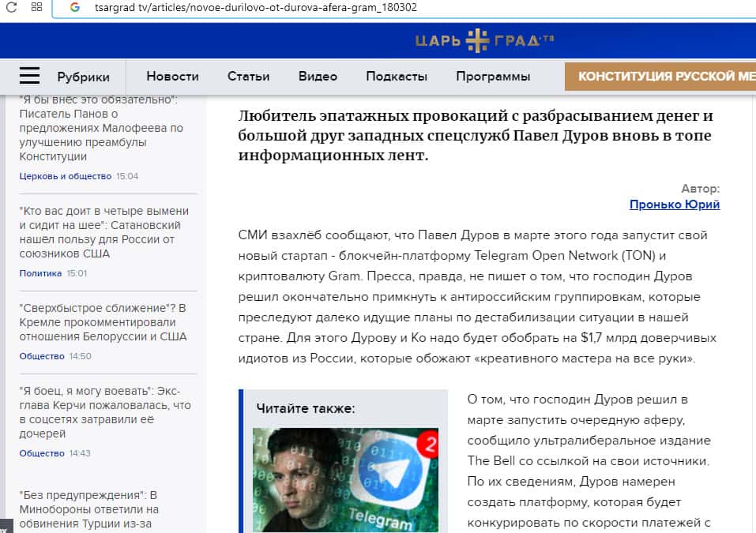The image size is (756, 533).
Task: Open Общество category link at 14:43
Action: [42, 453]
